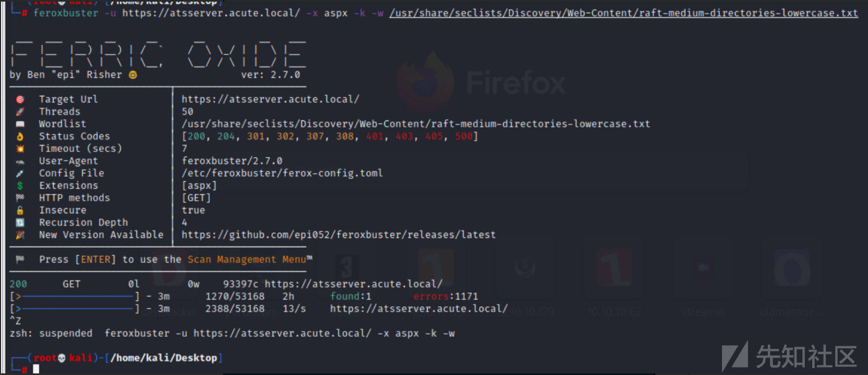Image resolution: width=868 pixels, height=375 pixels.
Task: Select the Extensions value [aspx]
Action: 199,186
